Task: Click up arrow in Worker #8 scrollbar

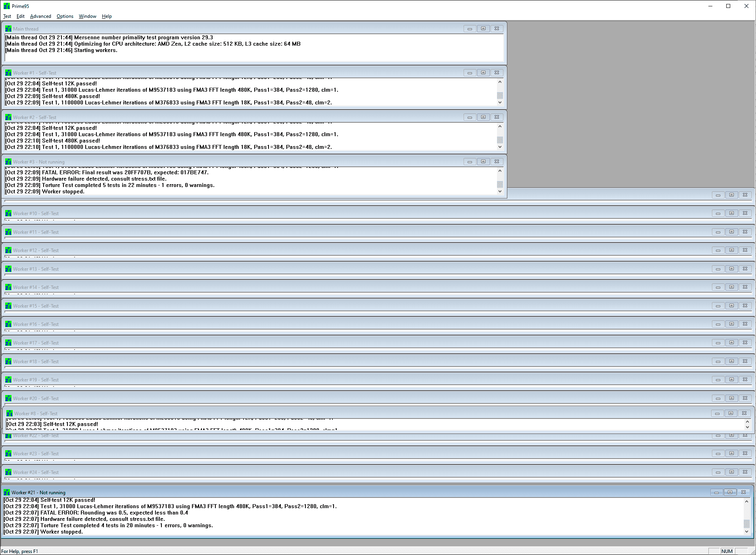Action: coord(747,422)
